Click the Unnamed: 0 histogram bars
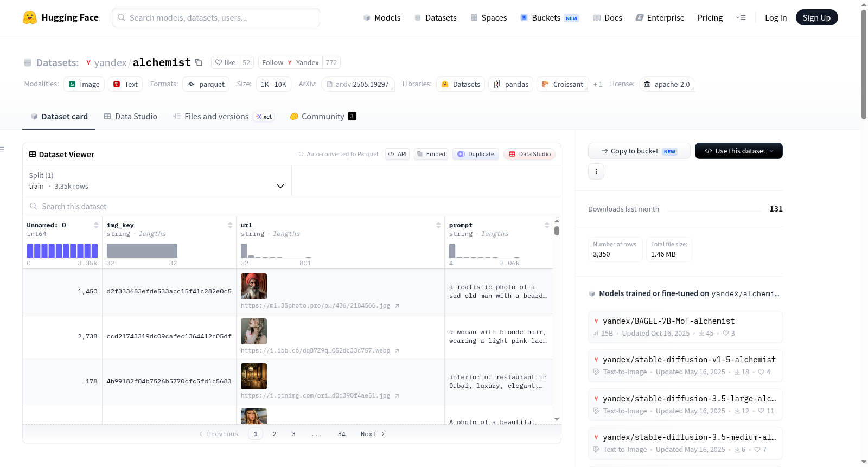This screenshot has height=467, width=868. 62,250
